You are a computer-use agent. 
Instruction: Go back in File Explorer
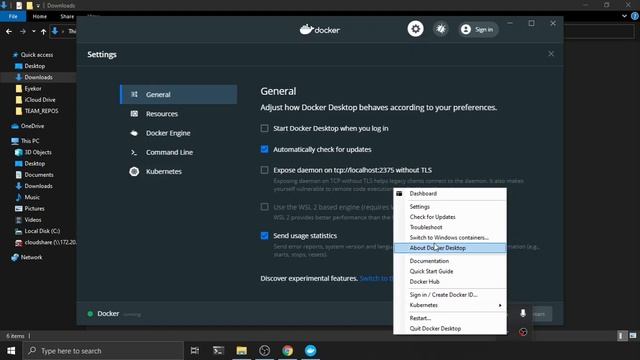[9, 31]
